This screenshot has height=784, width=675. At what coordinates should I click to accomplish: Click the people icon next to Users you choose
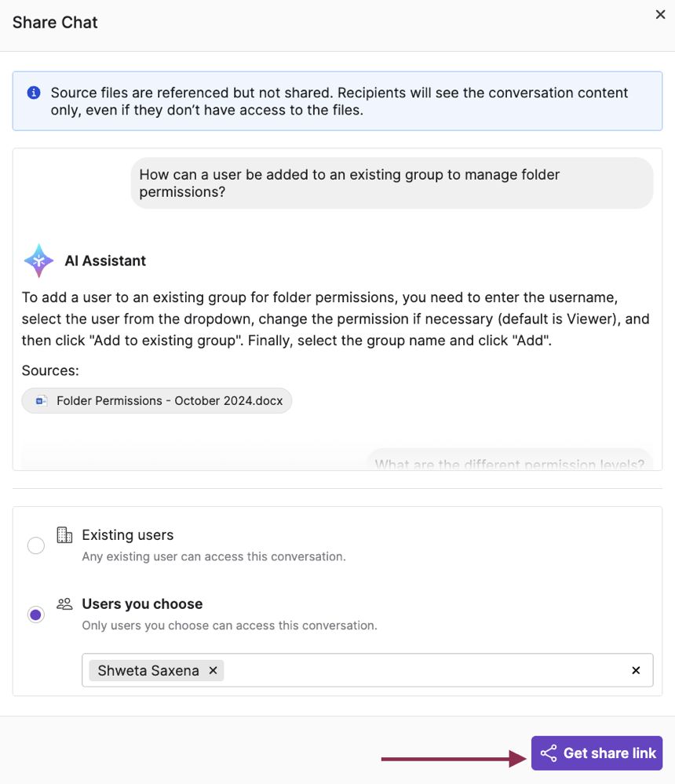(64, 603)
